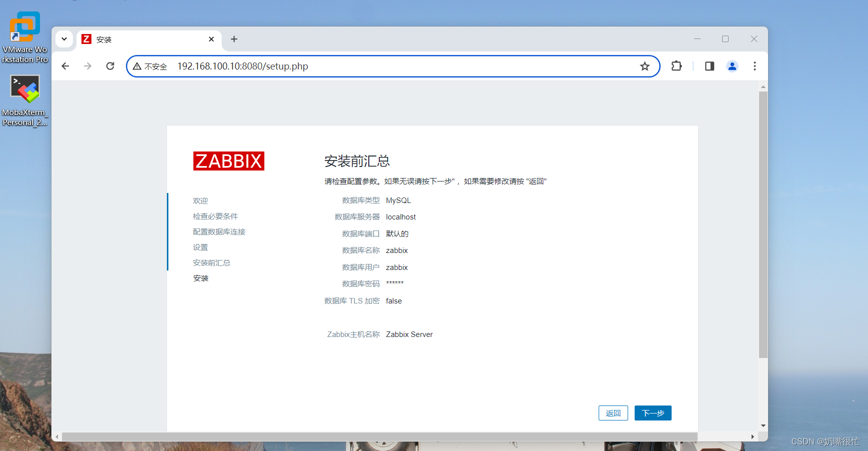Click the Zabbix主机名称 label
This screenshot has height=451, width=868.
tap(353, 334)
